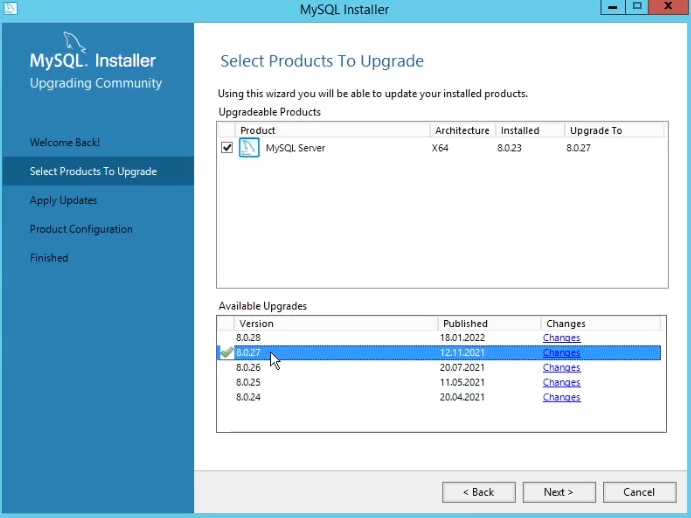Viewport: 691px width, 518px height.
Task: Open Finished step in sidebar
Action: tap(49, 258)
